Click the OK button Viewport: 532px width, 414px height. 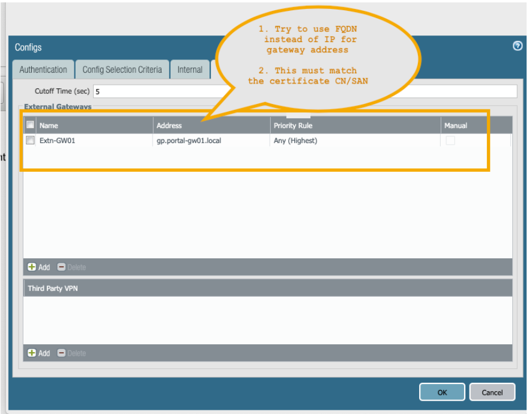(442, 392)
